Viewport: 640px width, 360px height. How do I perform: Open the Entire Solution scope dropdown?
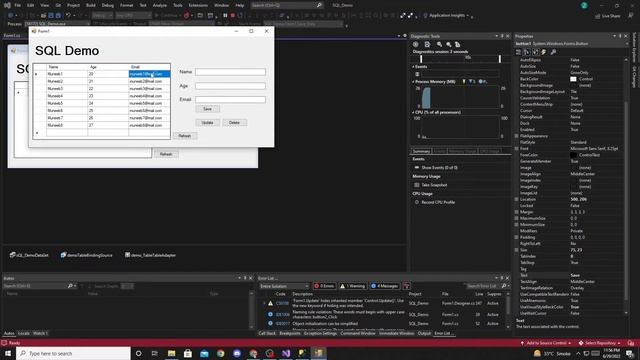tap(284, 286)
